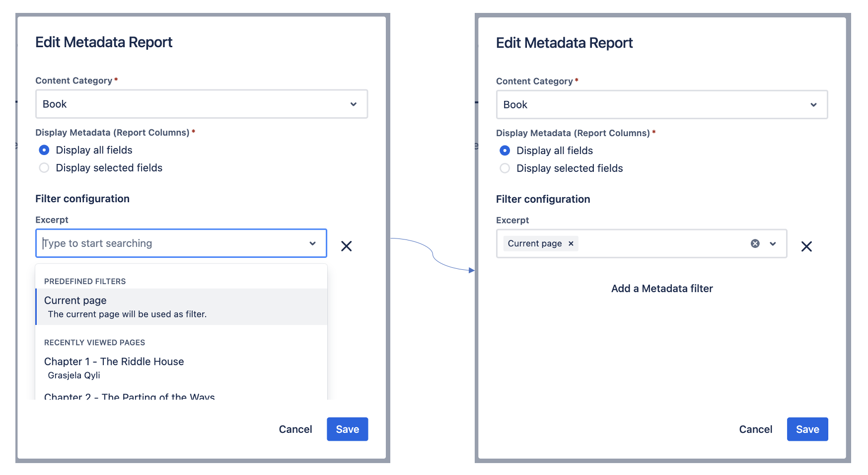
Task: Select 'Display all fields' in left dialog
Action: pos(44,150)
